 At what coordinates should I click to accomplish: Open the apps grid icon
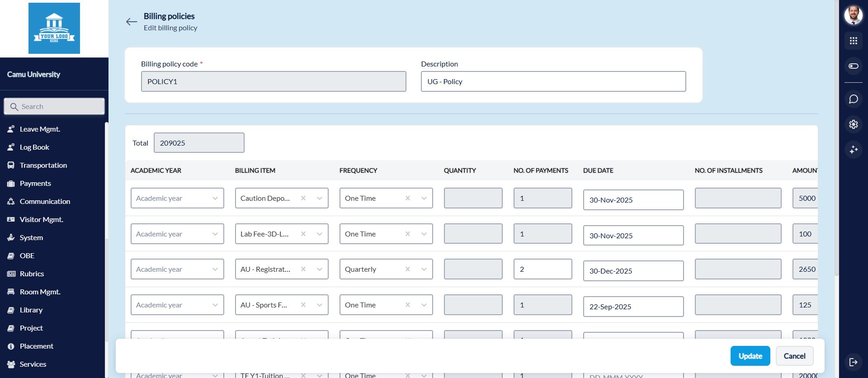(853, 41)
